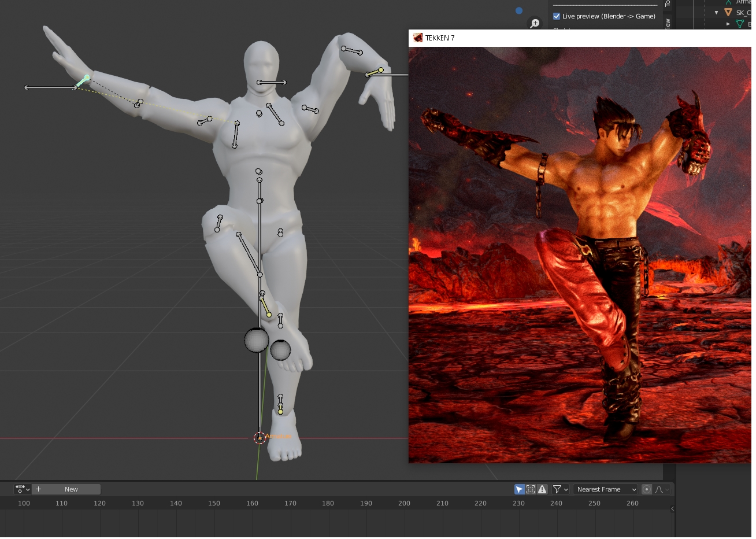Select the armature origin at the model's feet
Viewport: 756px width, 539px height.
coord(260,438)
